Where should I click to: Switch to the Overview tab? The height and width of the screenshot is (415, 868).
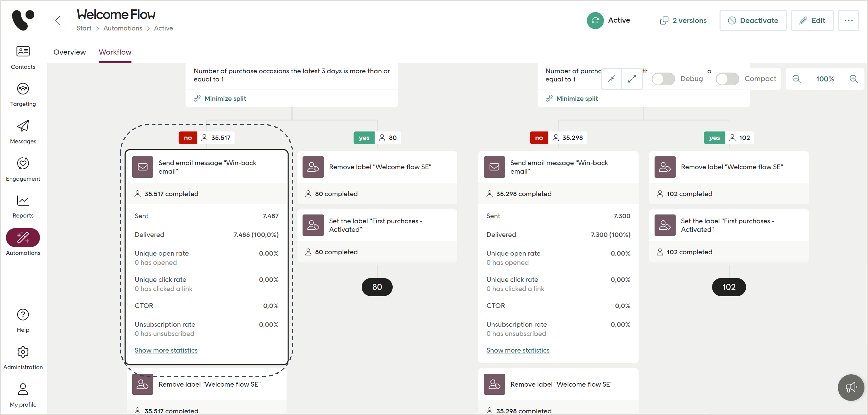(69, 52)
